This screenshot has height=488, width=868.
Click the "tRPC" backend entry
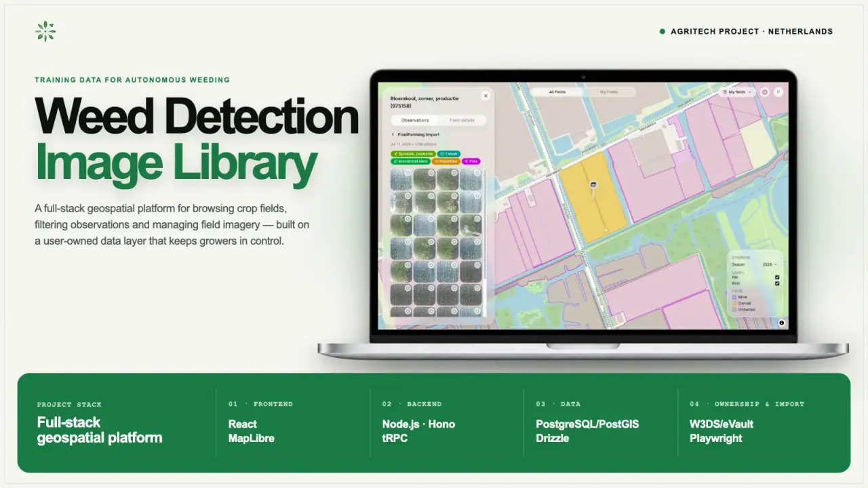pos(396,439)
